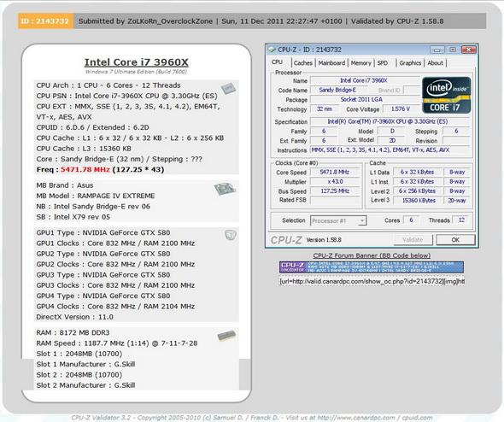Click the CPU PSN line text
The image size is (504, 422).
pyautogui.click(x=126, y=96)
